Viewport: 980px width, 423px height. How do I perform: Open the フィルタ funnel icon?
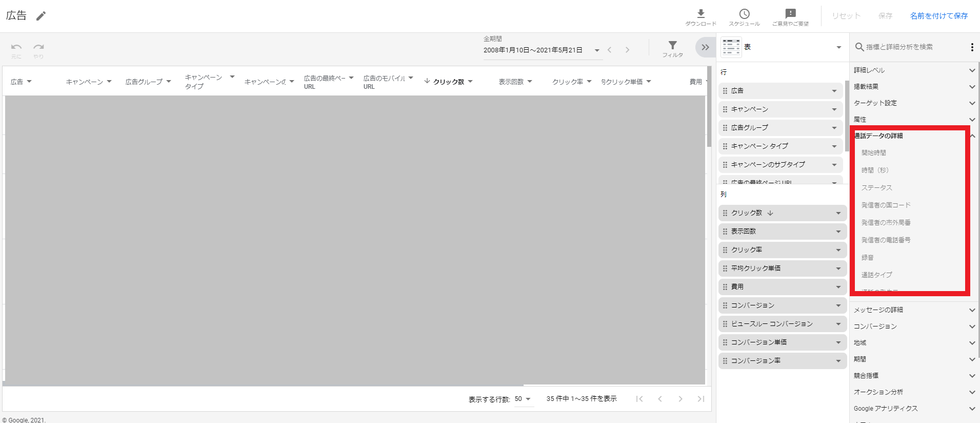point(673,45)
